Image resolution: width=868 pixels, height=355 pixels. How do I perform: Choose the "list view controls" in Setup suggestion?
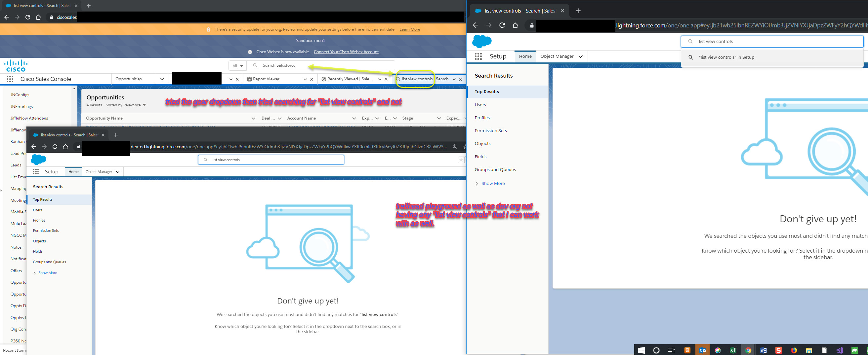click(772, 57)
